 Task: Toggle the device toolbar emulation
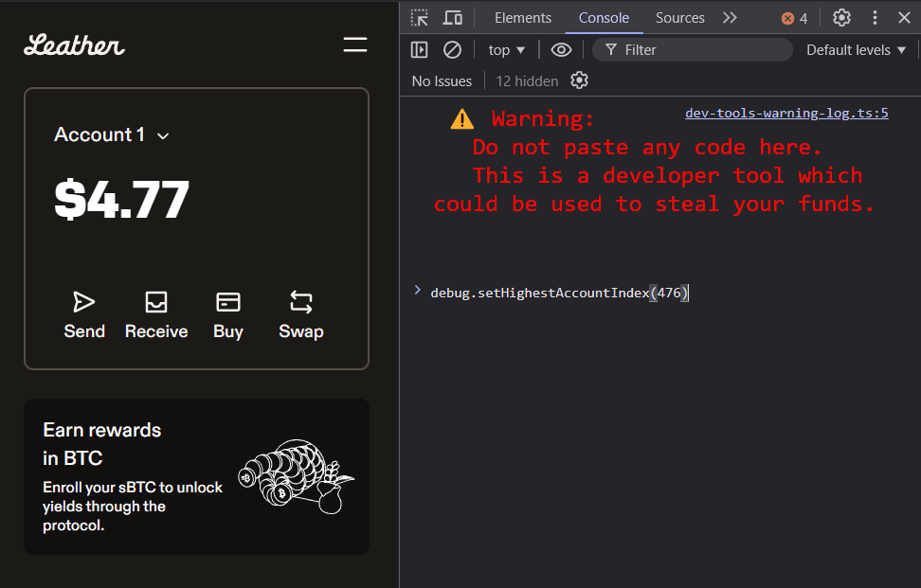pyautogui.click(x=453, y=18)
